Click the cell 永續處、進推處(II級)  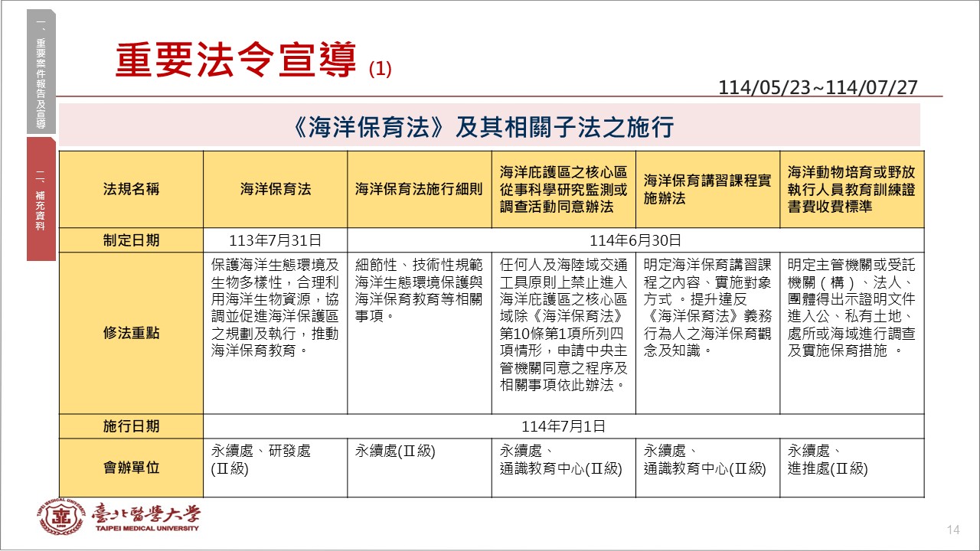click(852, 468)
